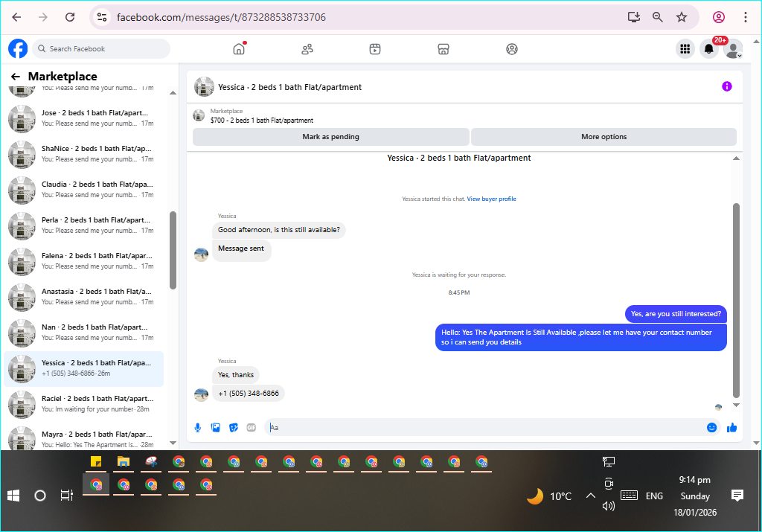This screenshot has width=762, height=532.
Task: Click Mark as pending button
Action: click(x=331, y=136)
